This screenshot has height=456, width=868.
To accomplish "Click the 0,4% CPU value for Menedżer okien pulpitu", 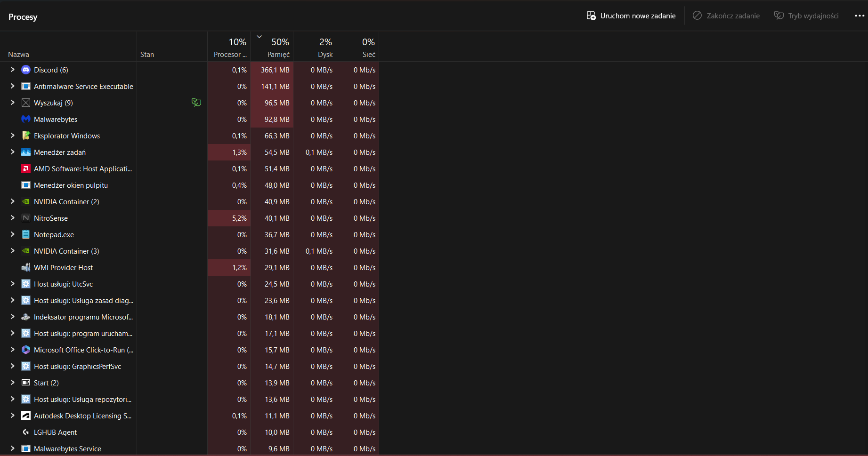I will pos(239,185).
